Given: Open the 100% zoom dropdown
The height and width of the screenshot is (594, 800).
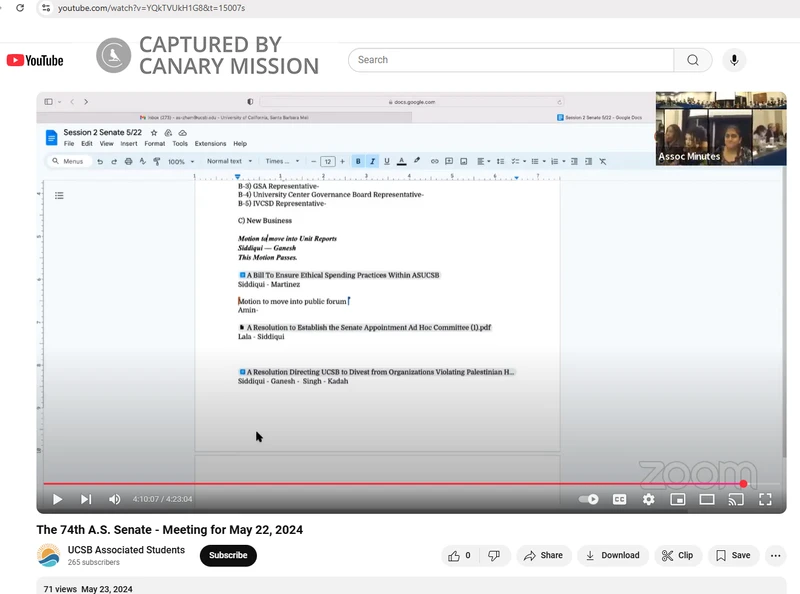Looking at the screenshot, I should 181,161.
